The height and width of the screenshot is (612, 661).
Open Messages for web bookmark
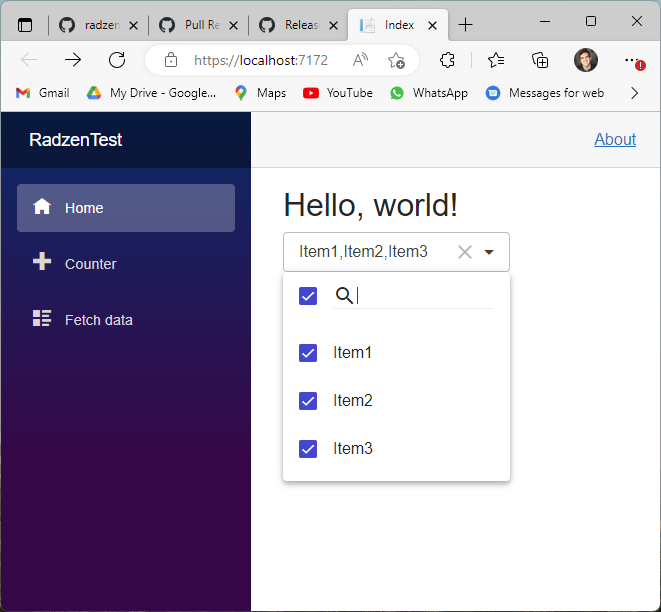tap(545, 93)
